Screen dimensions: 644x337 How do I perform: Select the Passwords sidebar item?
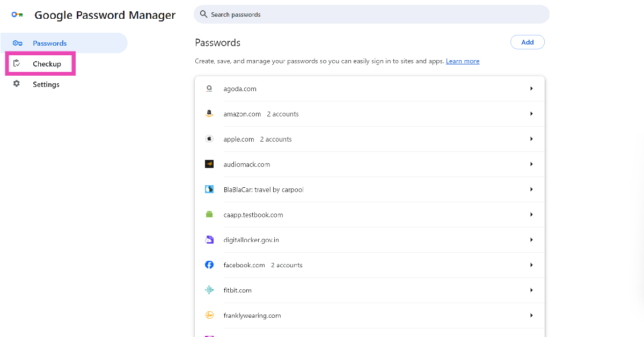49,43
